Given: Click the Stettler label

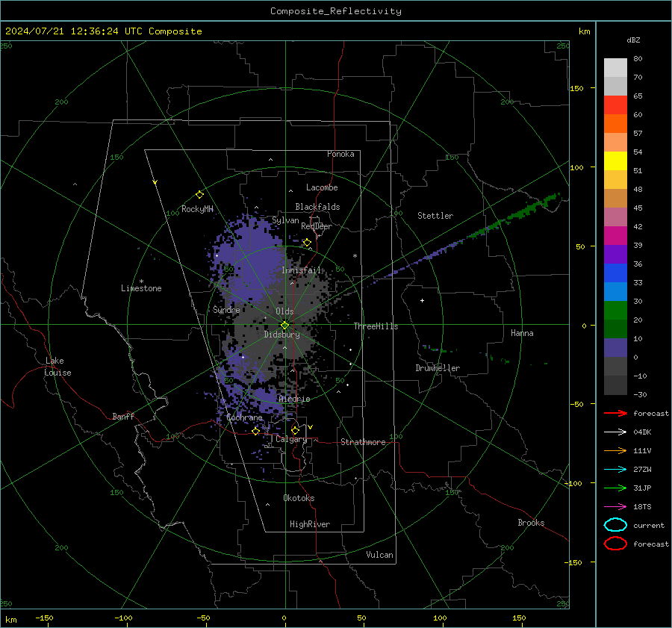Looking at the screenshot, I should pyautogui.click(x=435, y=216).
